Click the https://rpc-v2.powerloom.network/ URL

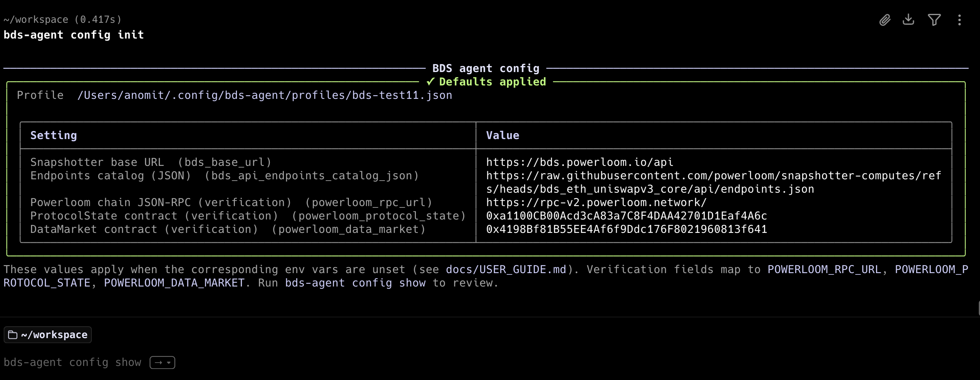(597, 202)
